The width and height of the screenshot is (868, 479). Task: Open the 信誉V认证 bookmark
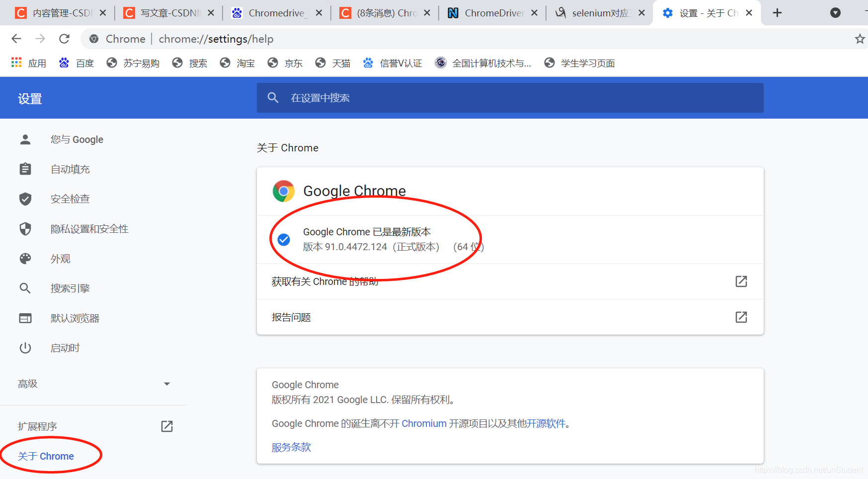point(393,63)
